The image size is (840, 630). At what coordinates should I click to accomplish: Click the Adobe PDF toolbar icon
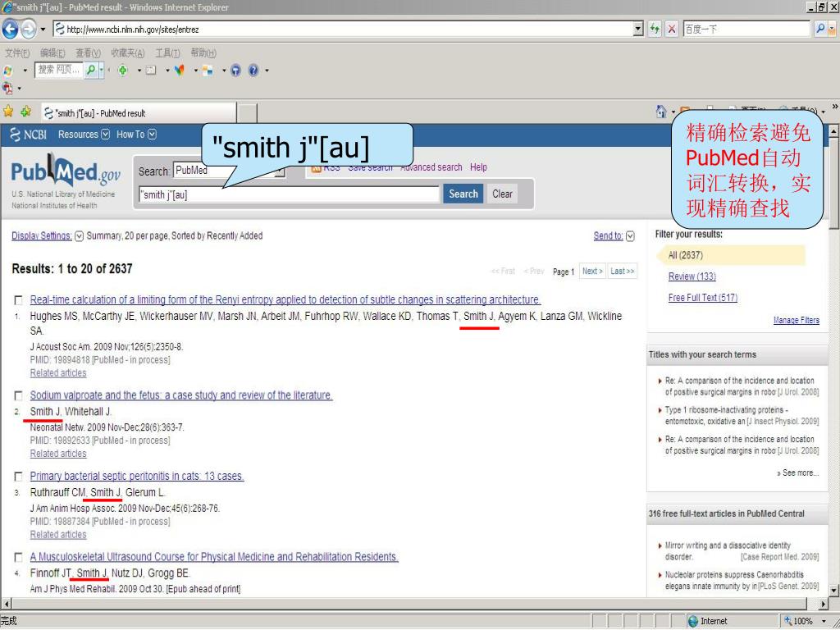(x=7, y=88)
